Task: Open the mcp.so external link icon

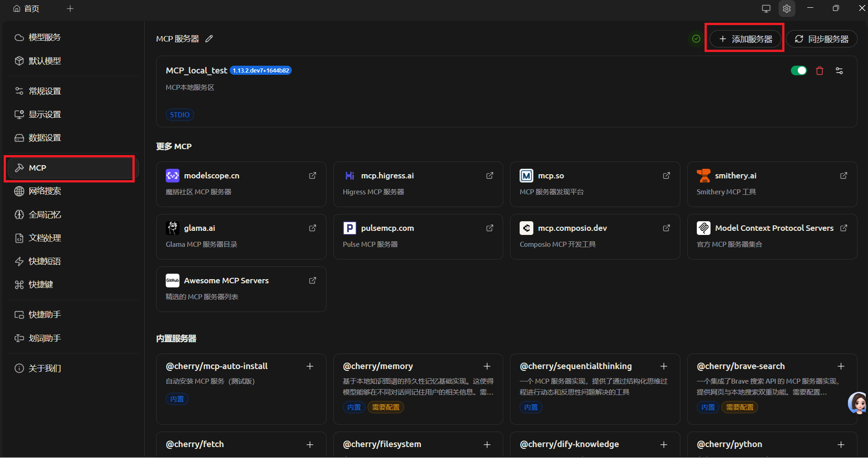Action: point(667,176)
